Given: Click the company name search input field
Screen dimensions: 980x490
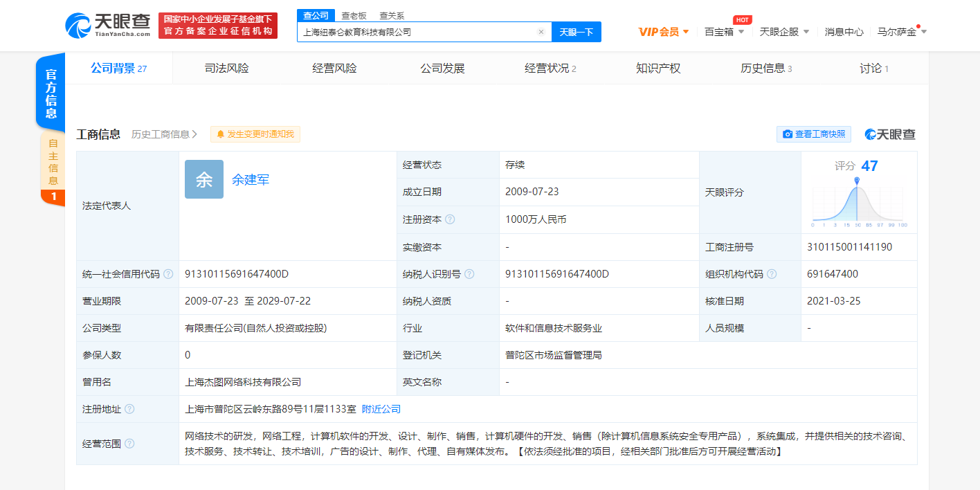Looking at the screenshot, I should coord(415,32).
